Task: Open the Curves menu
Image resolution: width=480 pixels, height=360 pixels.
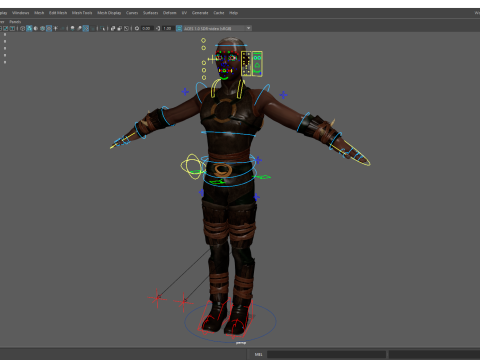Action: click(132, 13)
